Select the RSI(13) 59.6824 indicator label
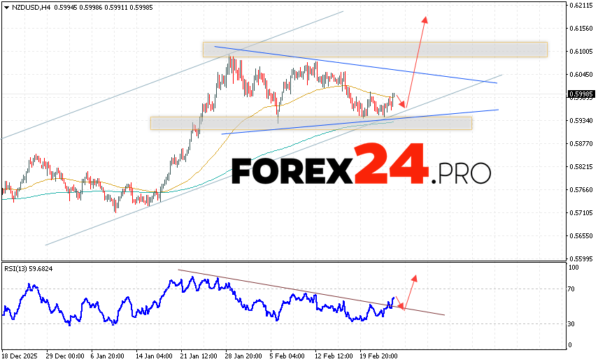The image size is (598, 364). [x=29, y=269]
